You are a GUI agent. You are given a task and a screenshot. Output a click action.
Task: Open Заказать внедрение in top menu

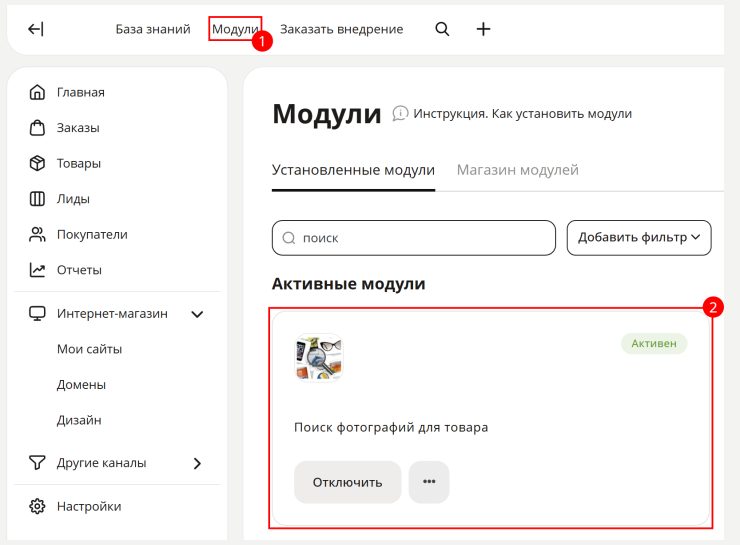(x=342, y=29)
